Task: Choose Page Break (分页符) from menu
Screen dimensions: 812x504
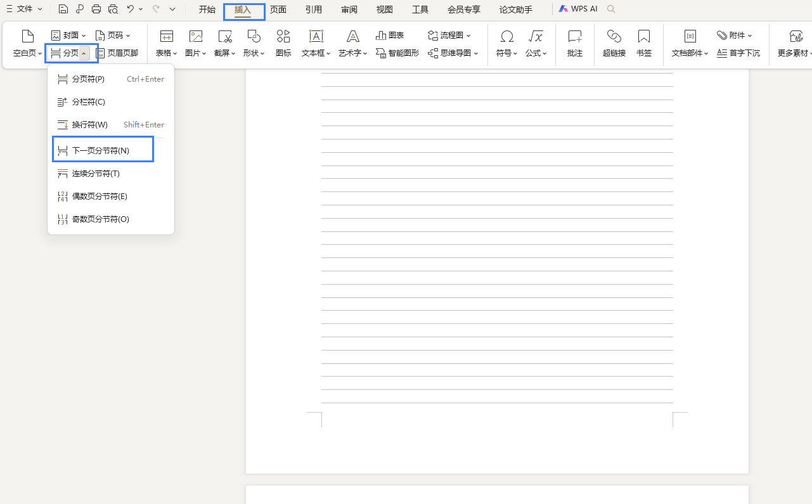Action: tap(111, 79)
